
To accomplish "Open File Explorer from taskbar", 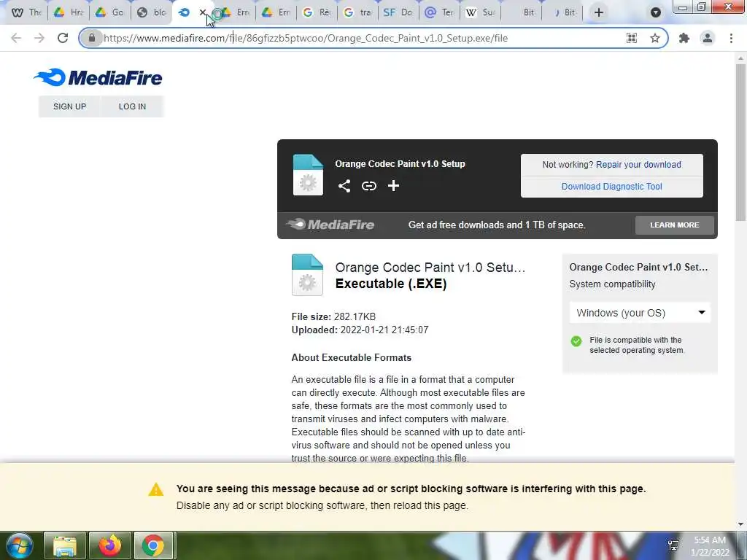I will click(x=65, y=545).
